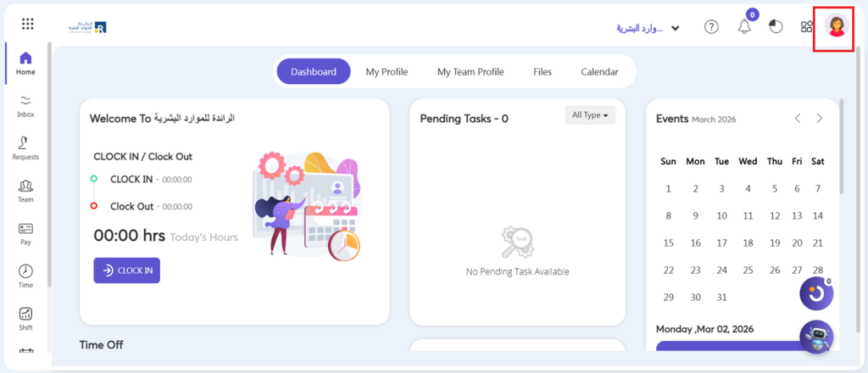The width and height of the screenshot is (868, 373).
Task: Open the help question mark icon
Action: [712, 27]
